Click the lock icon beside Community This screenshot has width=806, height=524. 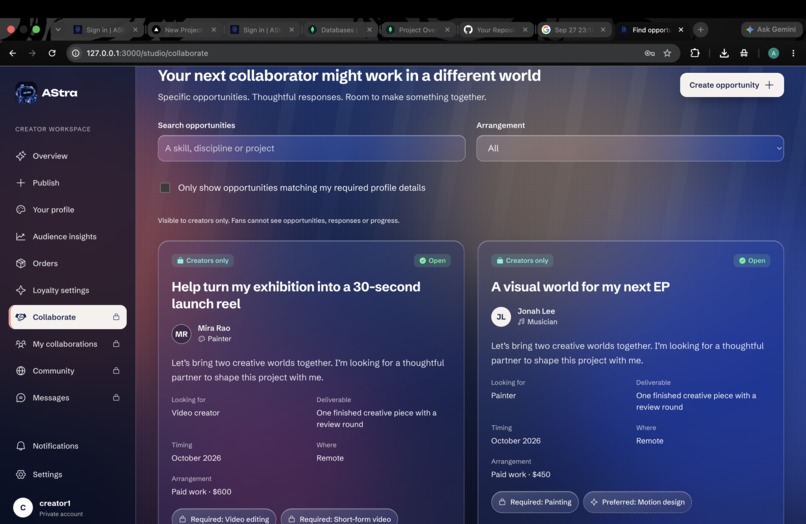pos(116,371)
